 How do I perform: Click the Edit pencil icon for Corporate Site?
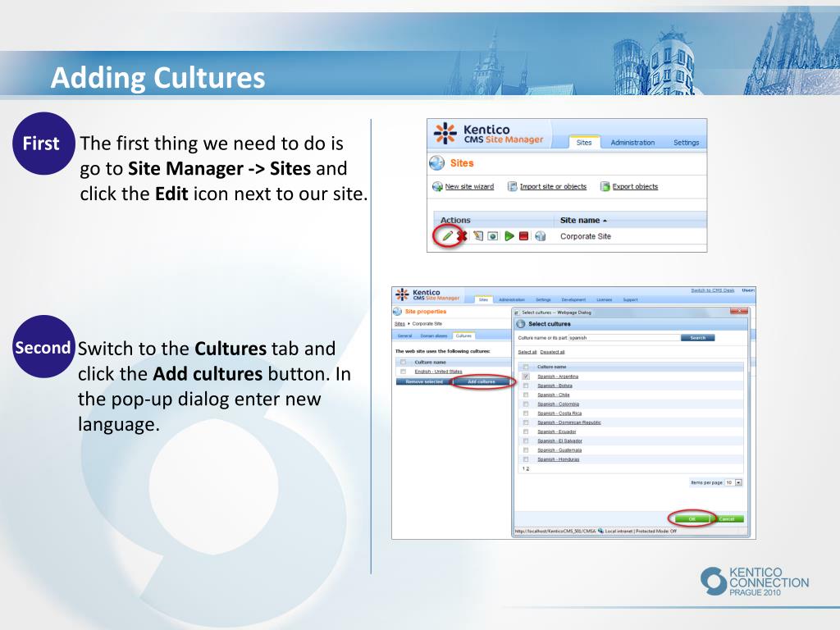click(447, 235)
